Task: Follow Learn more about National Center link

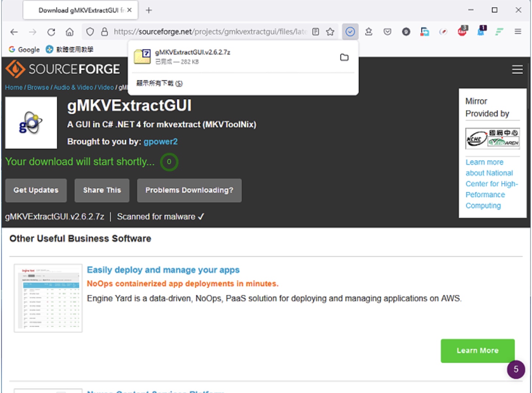Action: coord(492,184)
